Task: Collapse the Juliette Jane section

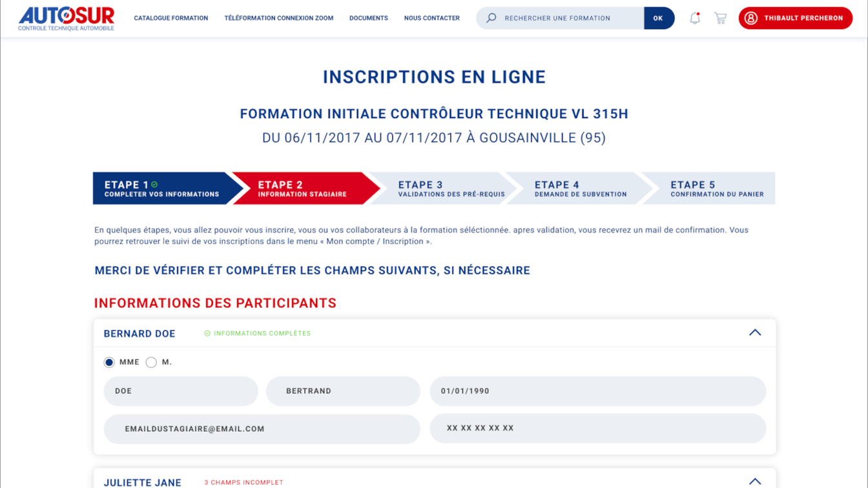Action: pyautogui.click(x=754, y=481)
